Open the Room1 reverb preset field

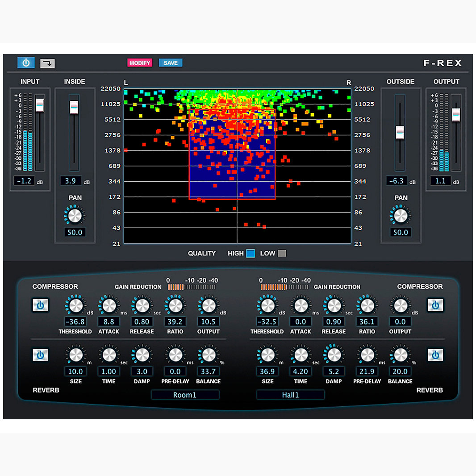click(185, 395)
